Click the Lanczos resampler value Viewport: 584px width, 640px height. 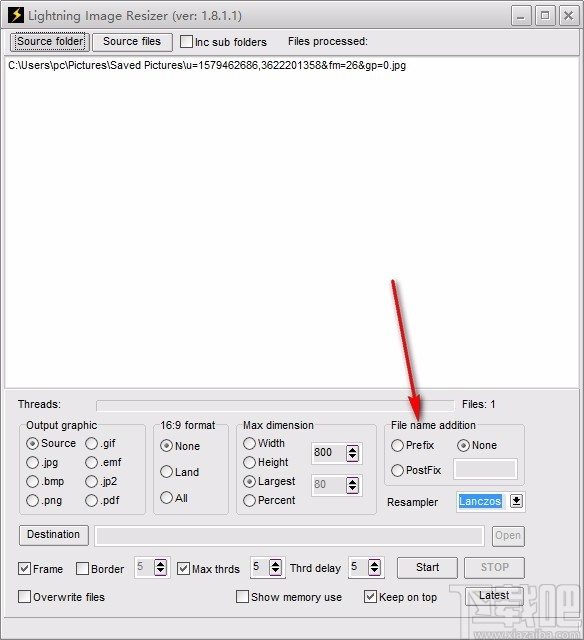click(x=480, y=501)
